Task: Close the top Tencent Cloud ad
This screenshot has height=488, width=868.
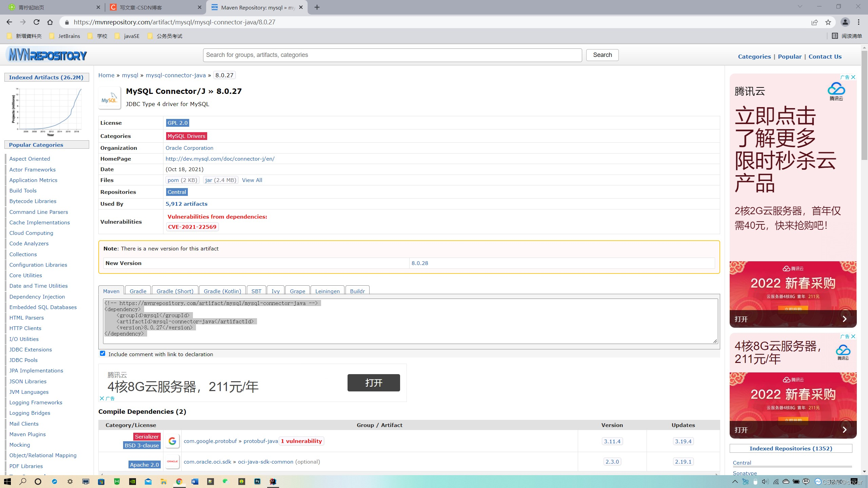Action: tap(853, 77)
